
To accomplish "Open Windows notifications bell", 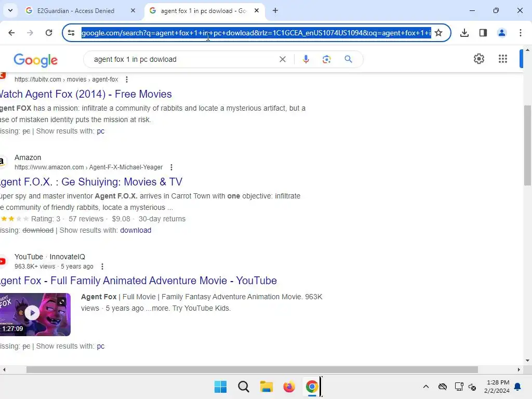I will [518, 387].
